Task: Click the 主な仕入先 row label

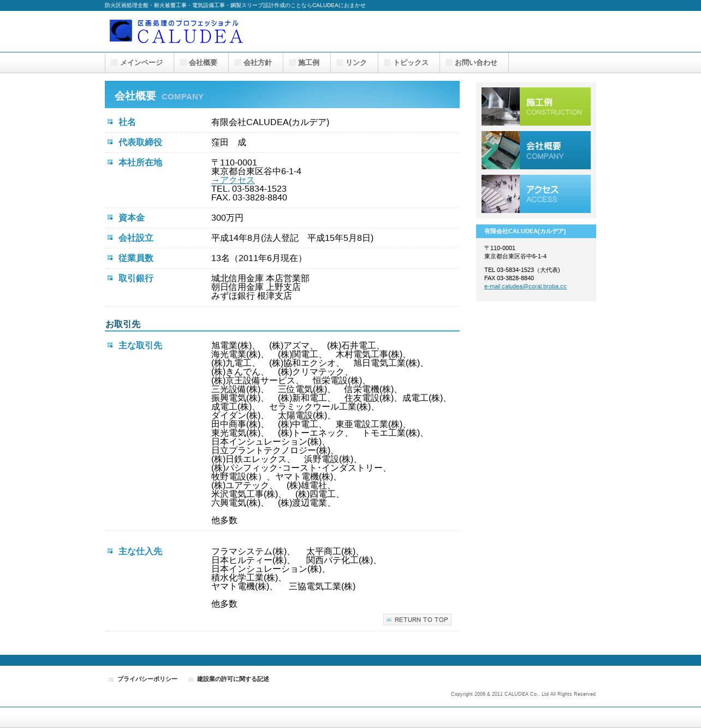Action: (140, 552)
